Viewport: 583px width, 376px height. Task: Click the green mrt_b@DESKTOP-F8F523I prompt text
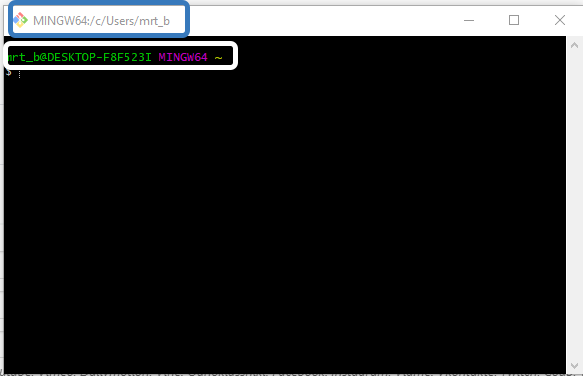80,57
